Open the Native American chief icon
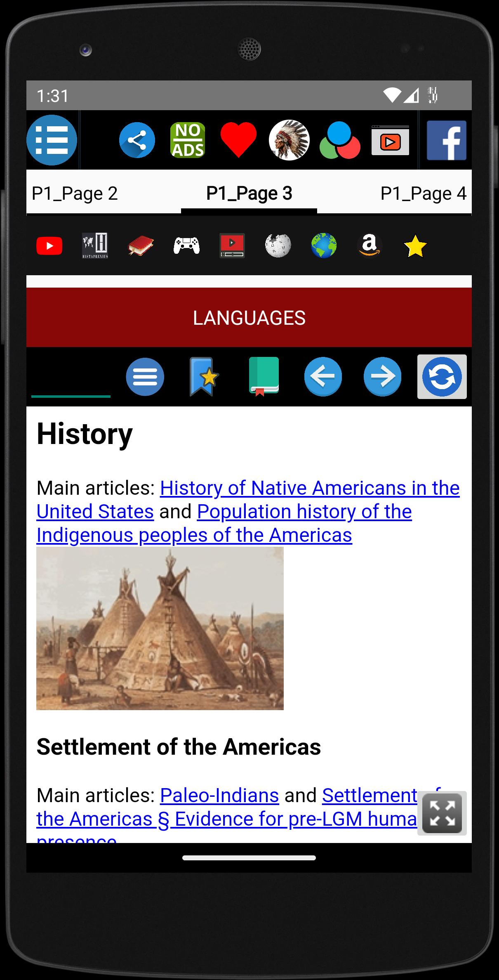Viewport: 499px width, 980px height. pyautogui.click(x=289, y=140)
